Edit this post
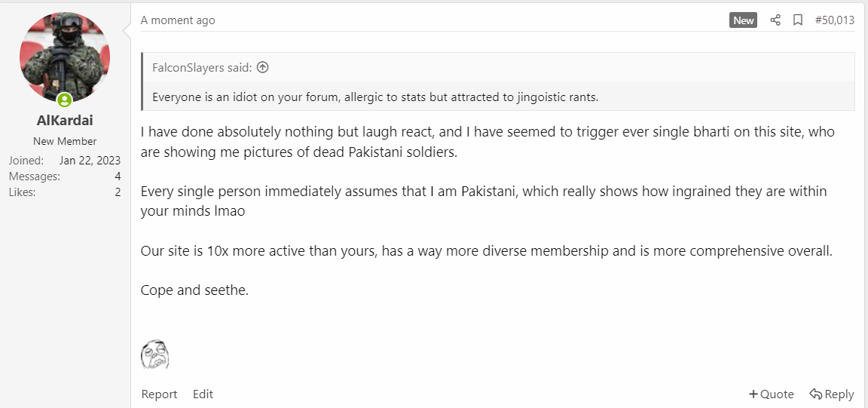The width and height of the screenshot is (868, 408). tap(203, 394)
